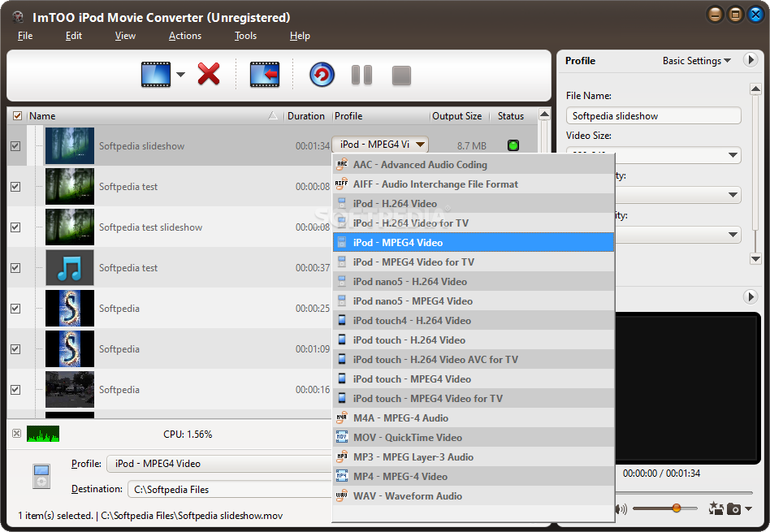Screen dimensions: 770x532
Task: Click the Stop toolbar button
Action: click(401, 76)
